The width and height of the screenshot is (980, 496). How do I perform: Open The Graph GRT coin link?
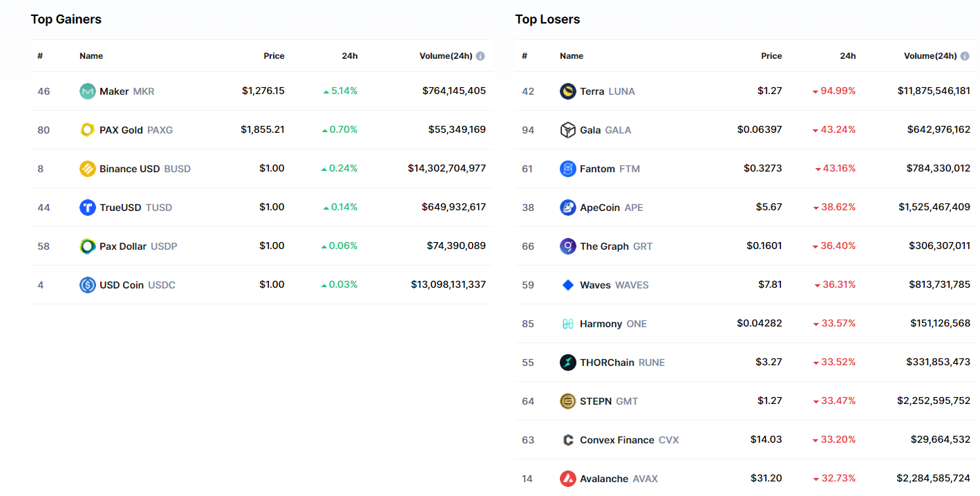[606, 246]
